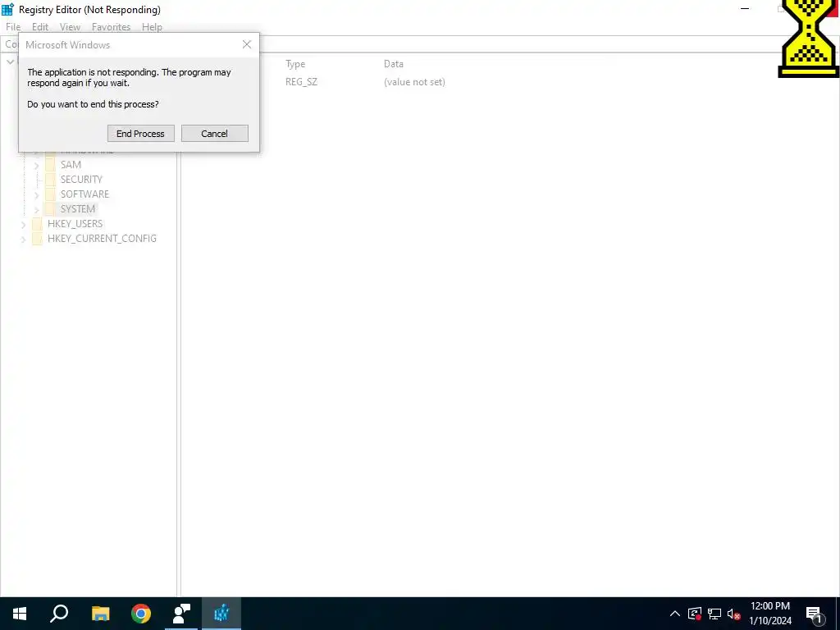Open the Favorites menu

point(111,27)
